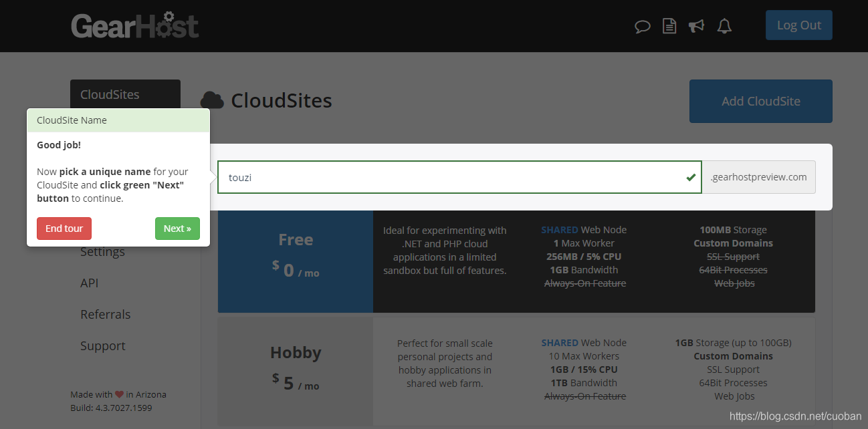Click 1 Max Worker in Free plan
The image size is (868, 429).
click(x=584, y=243)
